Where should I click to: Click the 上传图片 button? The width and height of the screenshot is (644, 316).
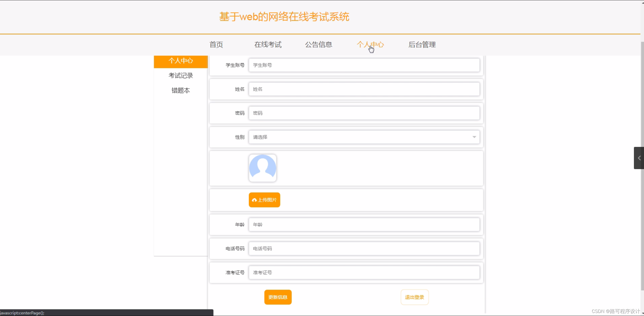[x=264, y=200]
